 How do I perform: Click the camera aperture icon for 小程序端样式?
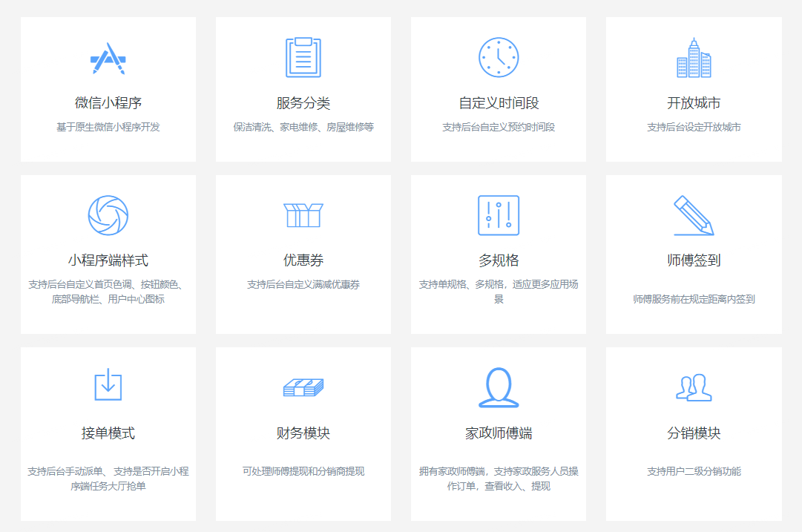pyautogui.click(x=108, y=215)
